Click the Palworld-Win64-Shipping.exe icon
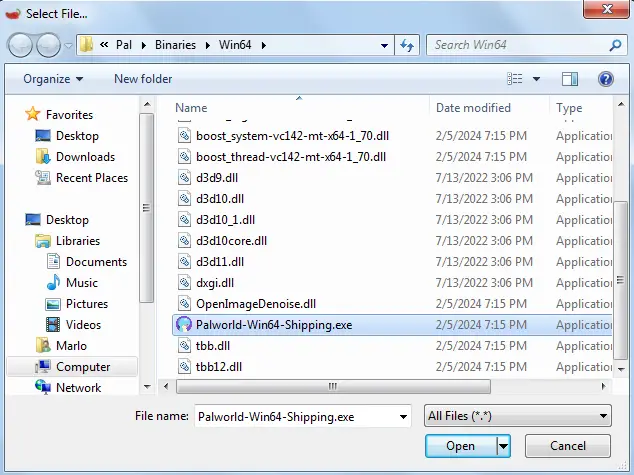Image resolution: width=634 pixels, height=475 pixels. click(184, 325)
